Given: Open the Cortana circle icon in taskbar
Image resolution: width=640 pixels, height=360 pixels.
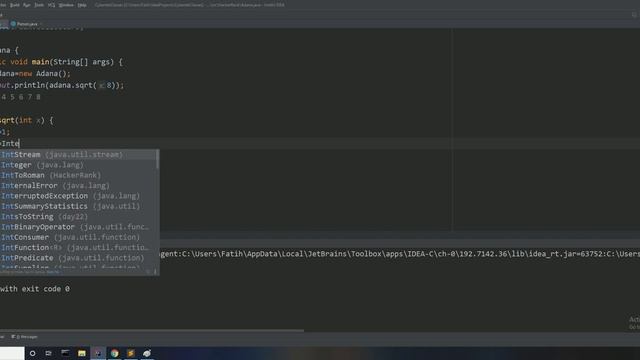Looking at the screenshot, I should (33, 353).
